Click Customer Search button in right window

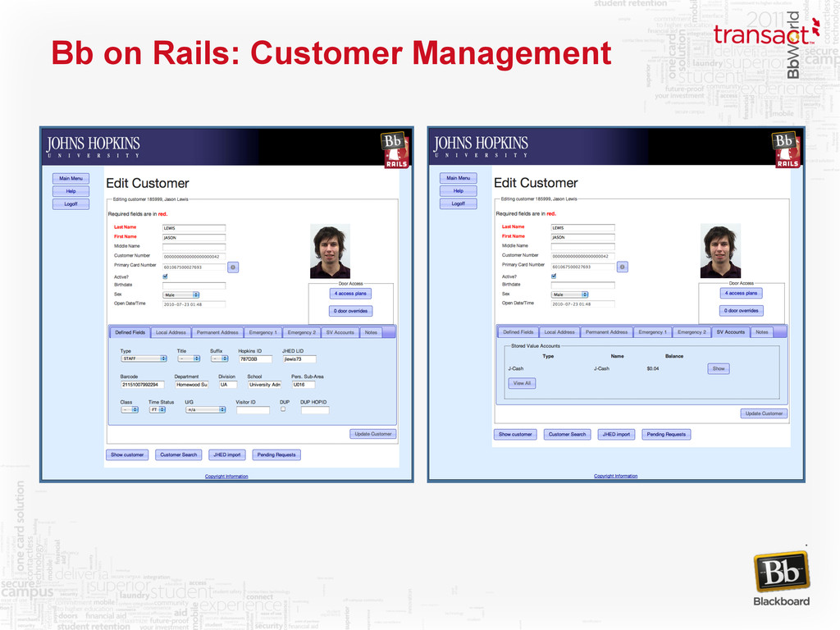pyautogui.click(x=568, y=435)
